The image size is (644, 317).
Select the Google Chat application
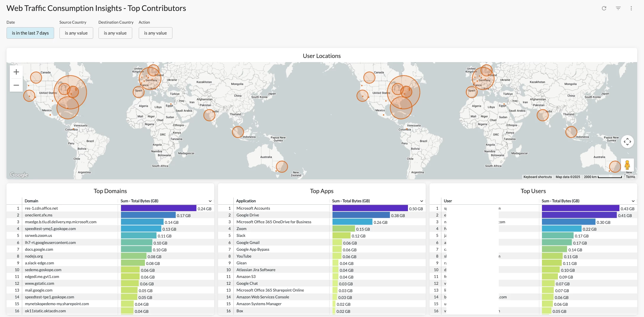247,283
